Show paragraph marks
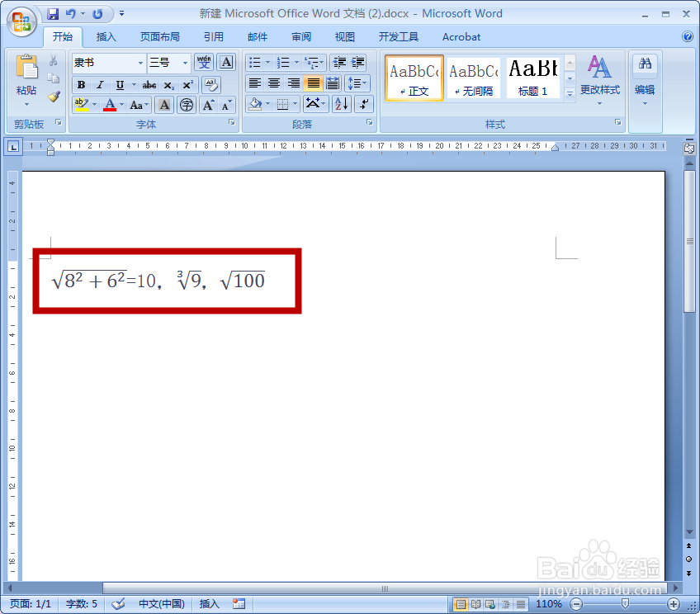The width and height of the screenshot is (700, 614). tap(364, 104)
